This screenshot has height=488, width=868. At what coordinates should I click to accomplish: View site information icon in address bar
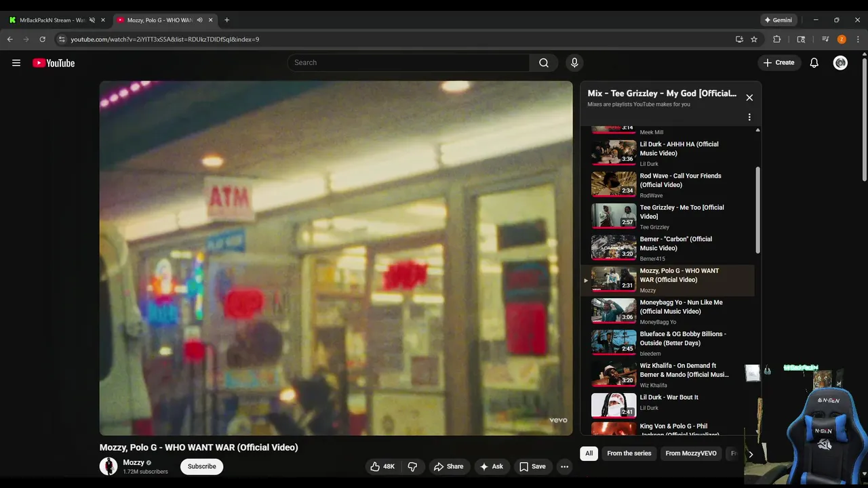tap(62, 39)
